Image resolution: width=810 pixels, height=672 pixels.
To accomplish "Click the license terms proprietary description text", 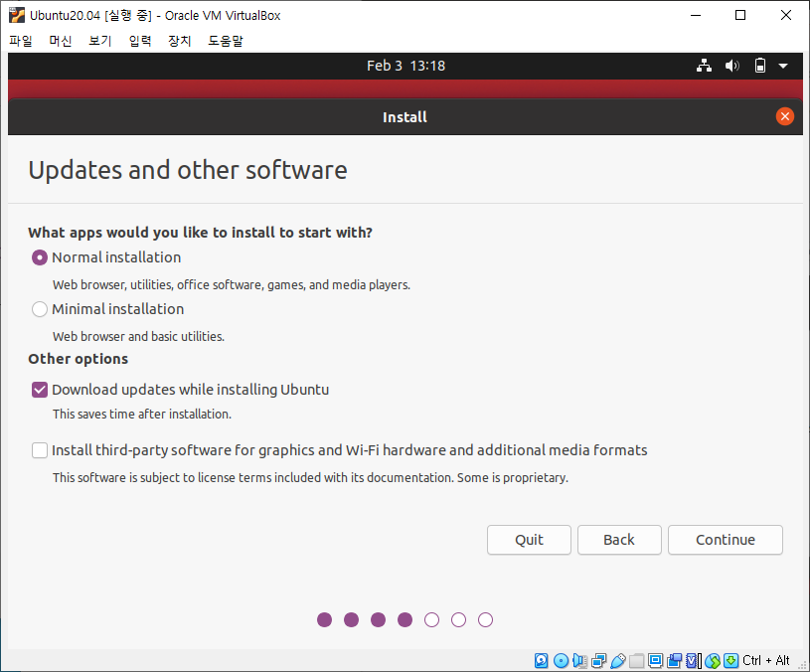I will (310, 477).
